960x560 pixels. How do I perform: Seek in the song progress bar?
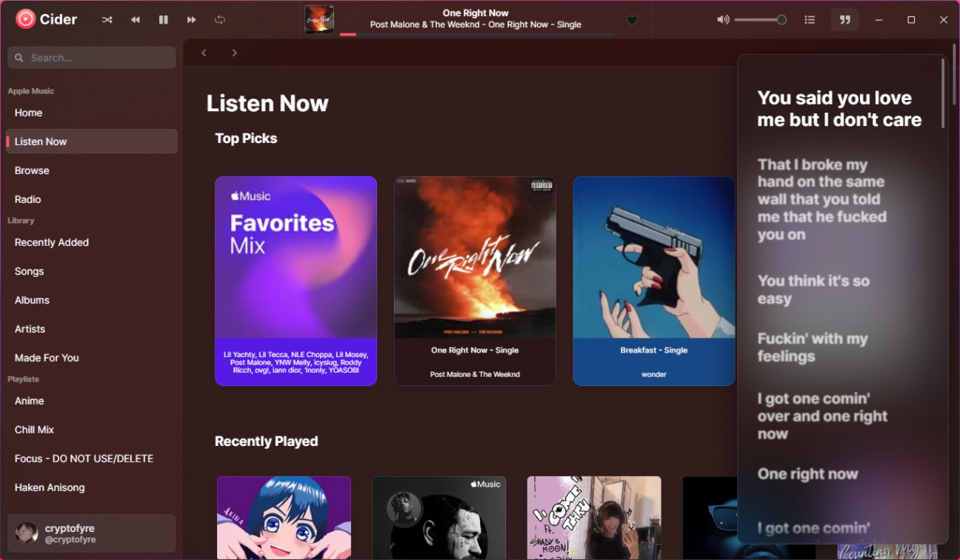(x=477, y=35)
